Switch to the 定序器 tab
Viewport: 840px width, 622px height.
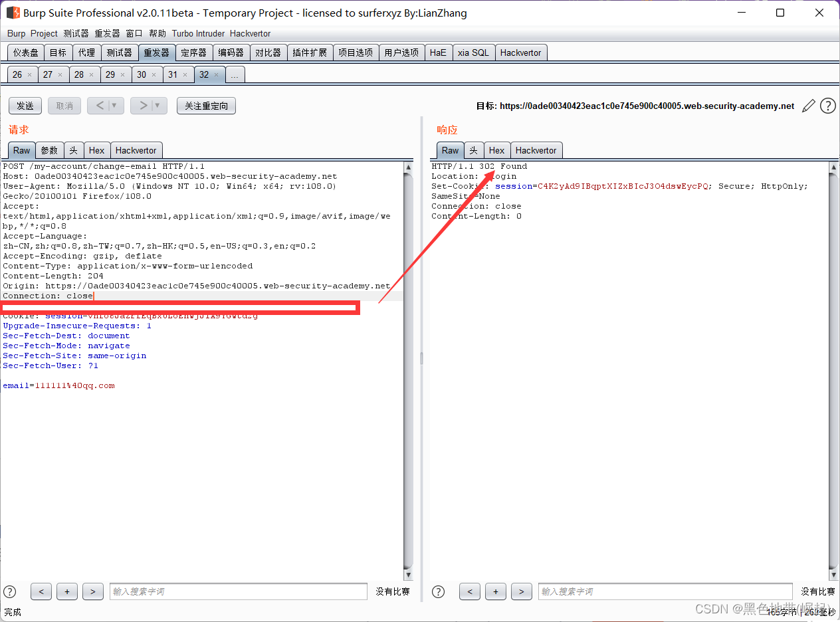click(x=194, y=52)
